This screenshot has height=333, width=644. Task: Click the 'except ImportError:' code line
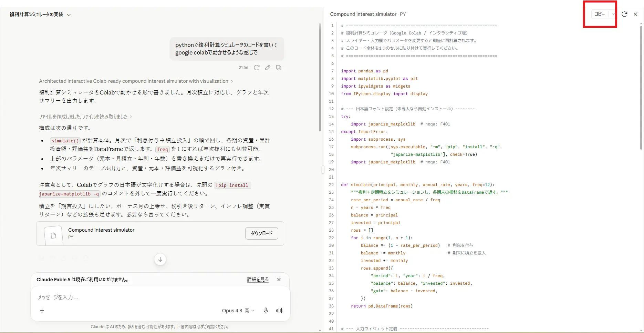point(364,132)
